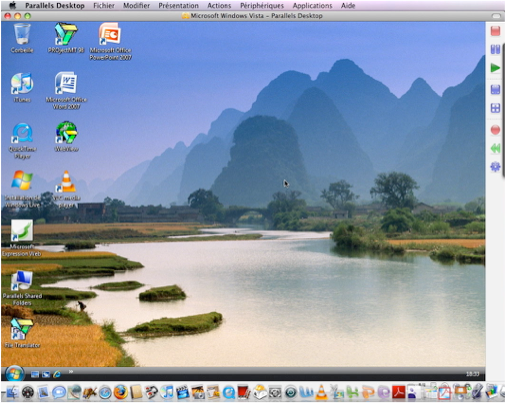506x403 pixels.
Task: Launch QuickTime Player in the dock
Action: coord(229,393)
